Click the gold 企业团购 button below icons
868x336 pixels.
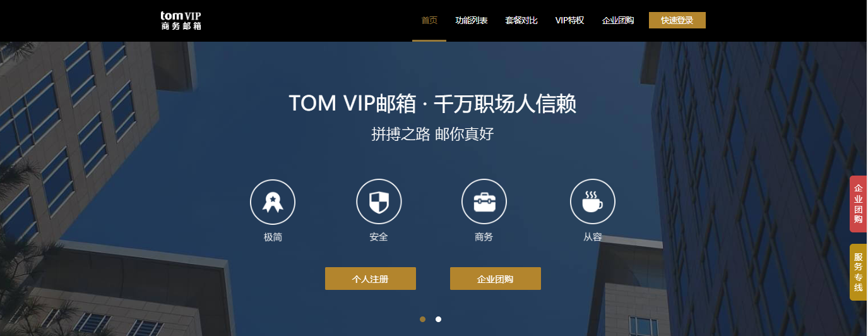click(x=496, y=279)
